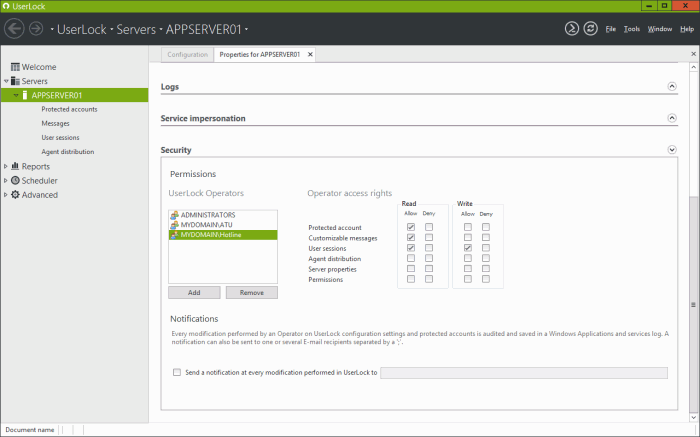Click the UserLock logo in title bar

click(x=6, y=6)
